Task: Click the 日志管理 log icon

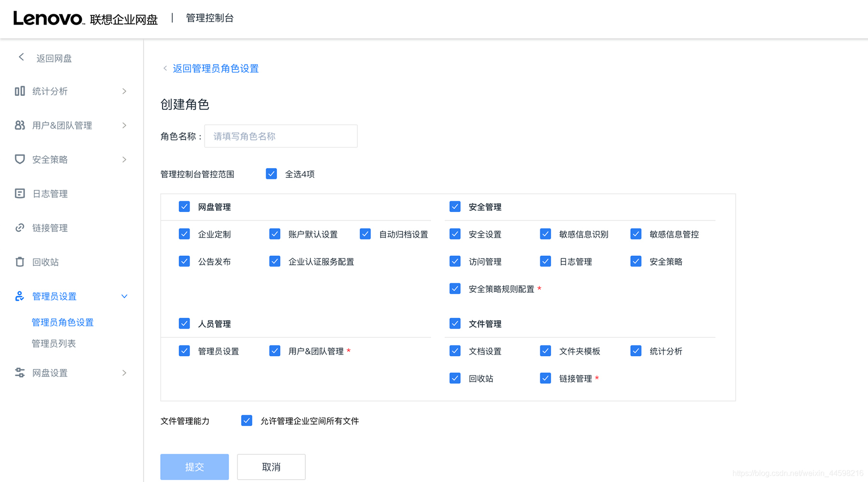Action: coord(20,193)
